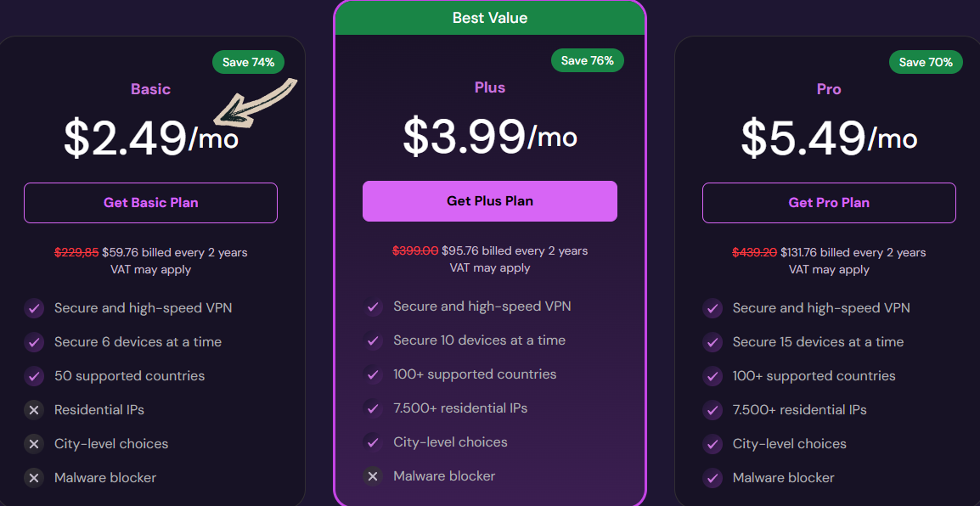Select the Best Value header banner

490,18
